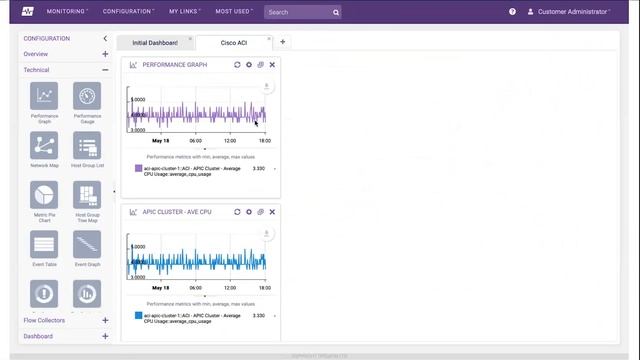Refresh the Performance Graph dashlet
The image size is (640, 360).
237,64
